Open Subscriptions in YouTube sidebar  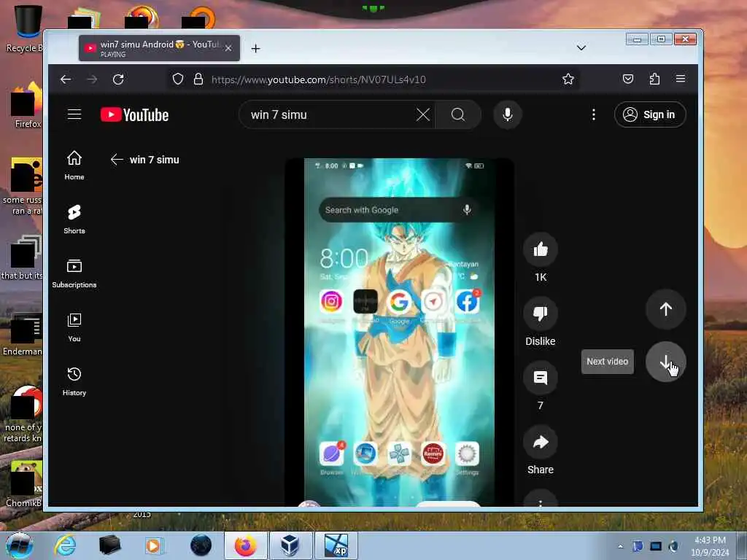[x=74, y=273]
